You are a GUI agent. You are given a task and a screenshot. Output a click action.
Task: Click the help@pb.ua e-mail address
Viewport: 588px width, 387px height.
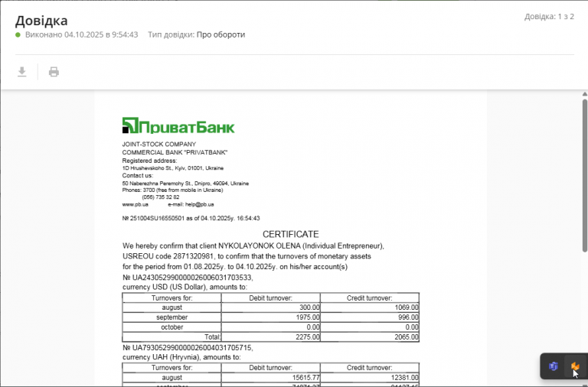[200, 204]
